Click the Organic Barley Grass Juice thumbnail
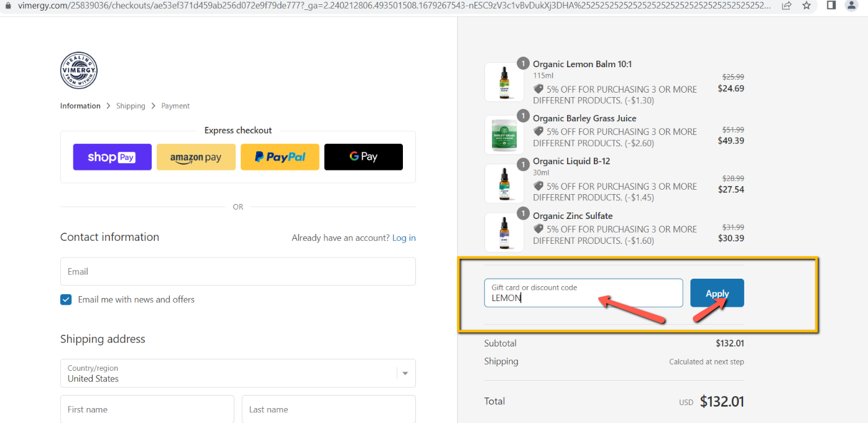Image resolution: width=868 pixels, height=423 pixels. click(504, 135)
